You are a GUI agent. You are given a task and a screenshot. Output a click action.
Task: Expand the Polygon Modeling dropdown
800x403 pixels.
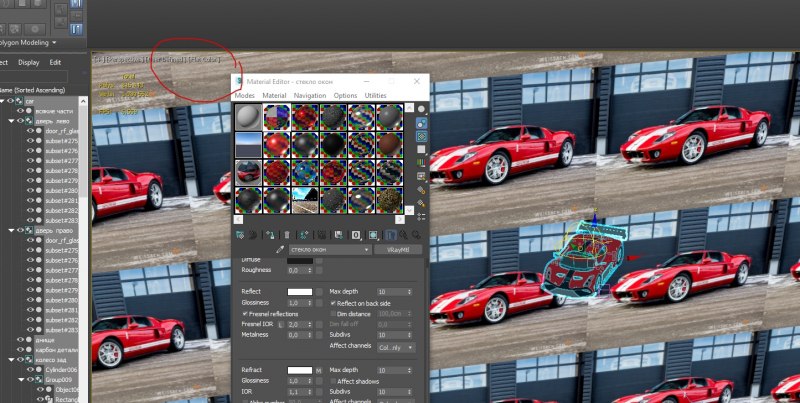[x=54, y=43]
